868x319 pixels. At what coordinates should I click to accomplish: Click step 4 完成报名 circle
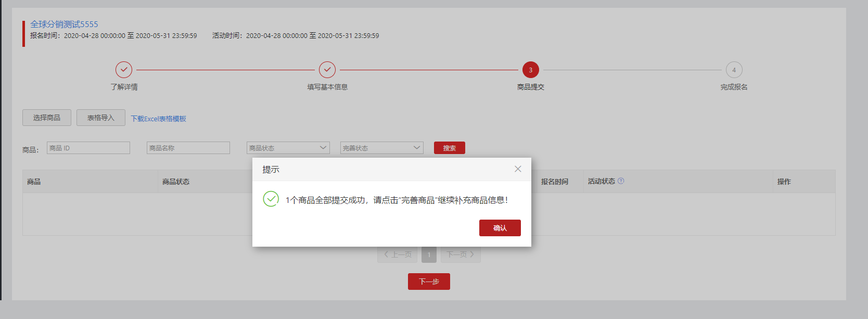(x=734, y=70)
